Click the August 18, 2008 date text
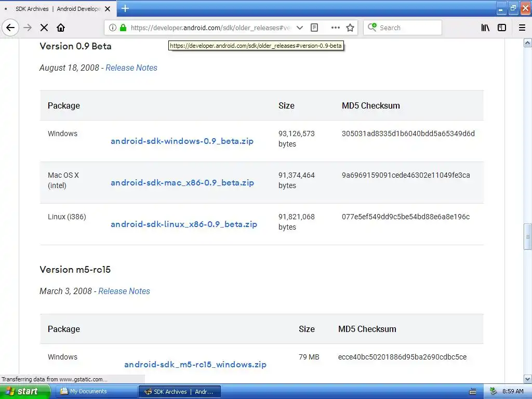532x399 pixels. point(69,68)
